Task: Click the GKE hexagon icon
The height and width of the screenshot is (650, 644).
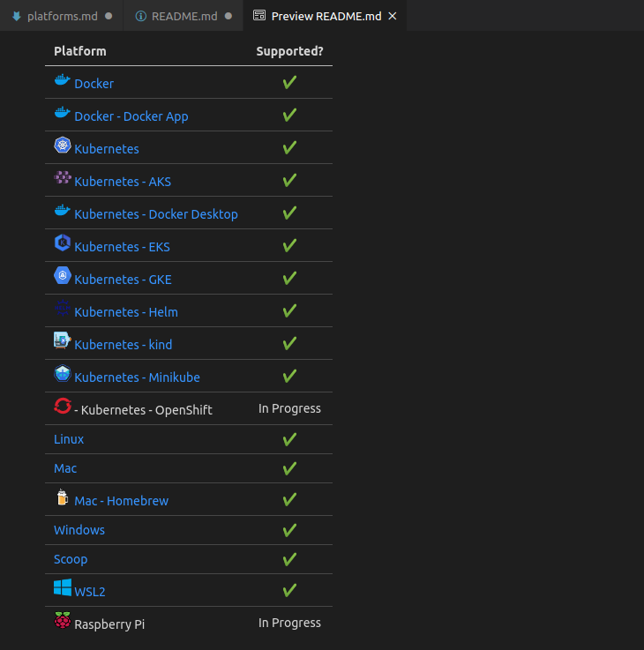Action: (63, 275)
